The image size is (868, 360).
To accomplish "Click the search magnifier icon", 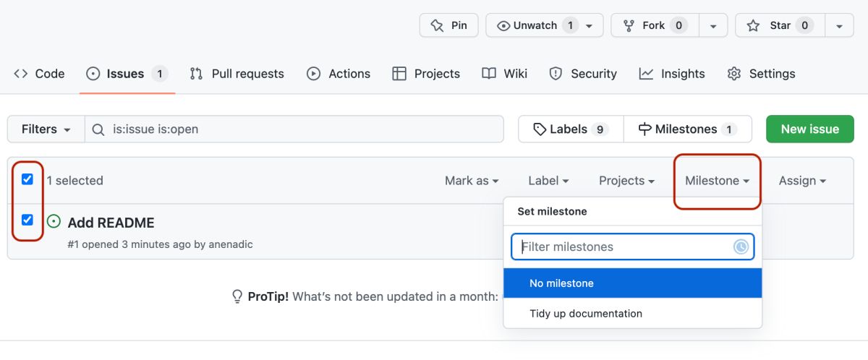I will pyautogui.click(x=99, y=129).
